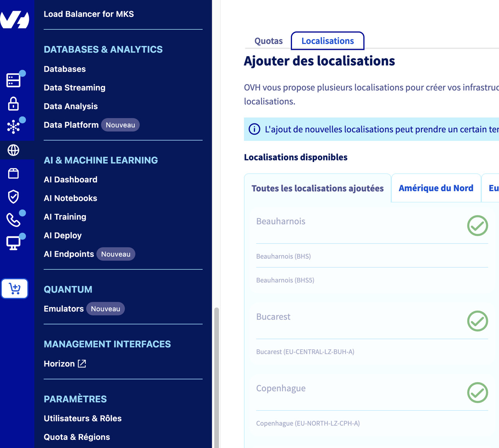The width and height of the screenshot is (499, 448).
Task: Select the padlock icon in the sidebar
Action: coord(14,104)
